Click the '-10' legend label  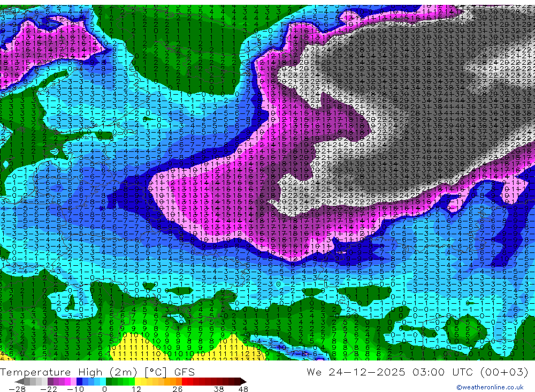(x=75, y=389)
